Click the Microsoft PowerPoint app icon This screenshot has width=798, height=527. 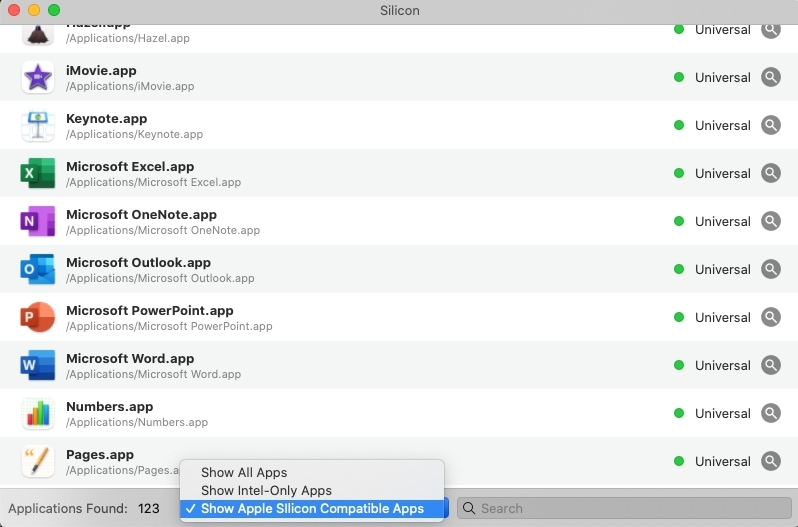coord(38,318)
